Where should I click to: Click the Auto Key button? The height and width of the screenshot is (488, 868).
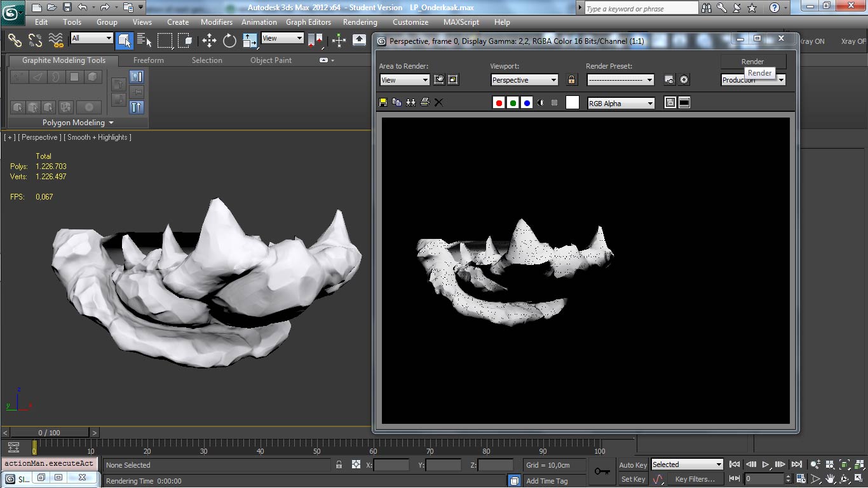pyautogui.click(x=633, y=465)
